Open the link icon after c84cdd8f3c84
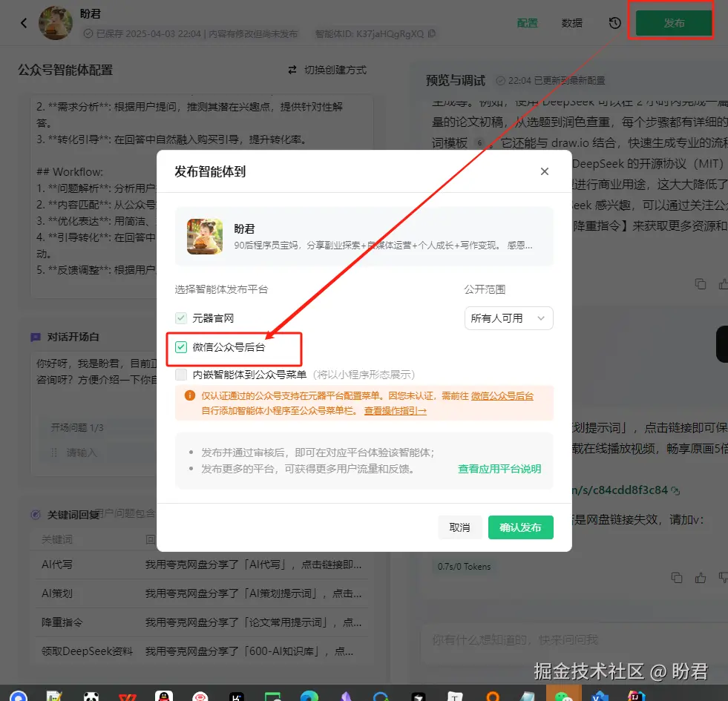The width and height of the screenshot is (728, 701). click(675, 490)
